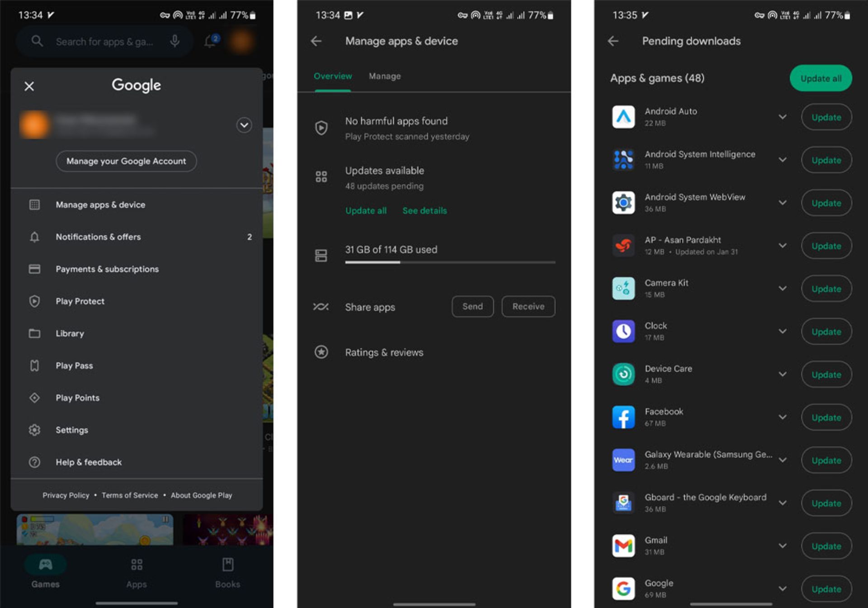
Task: Open Manage apps & device menu item
Action: (137, 204)
